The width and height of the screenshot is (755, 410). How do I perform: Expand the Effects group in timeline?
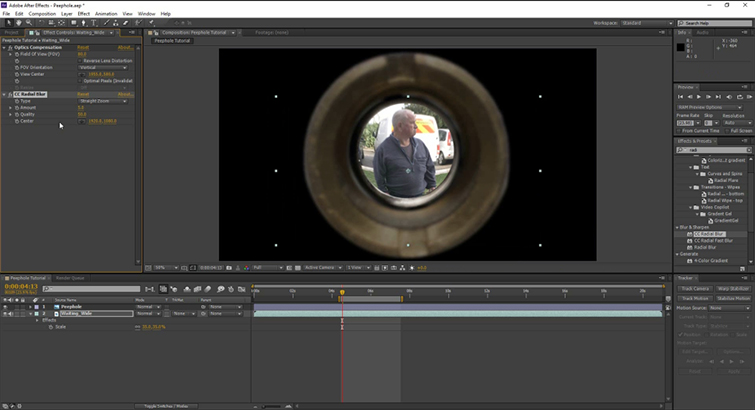click(x=37, y=320)
